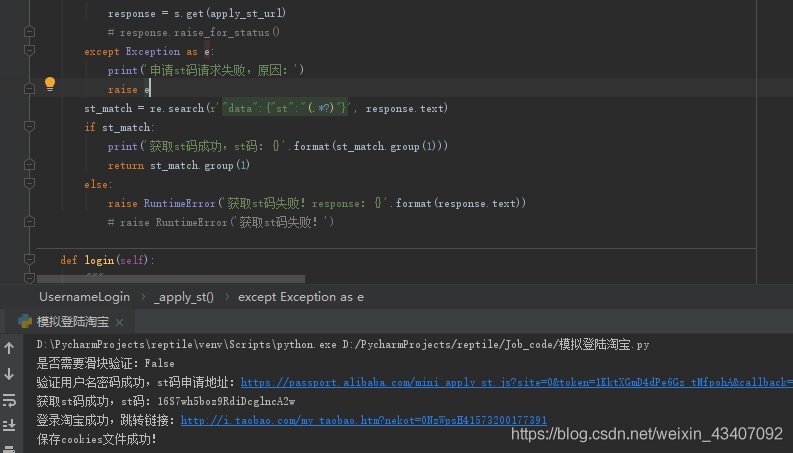This screenshot has height=453, width=793.
Task: Collapse the 'if st_match' code block
Action: pyautogui.click(x=29, y=127)
